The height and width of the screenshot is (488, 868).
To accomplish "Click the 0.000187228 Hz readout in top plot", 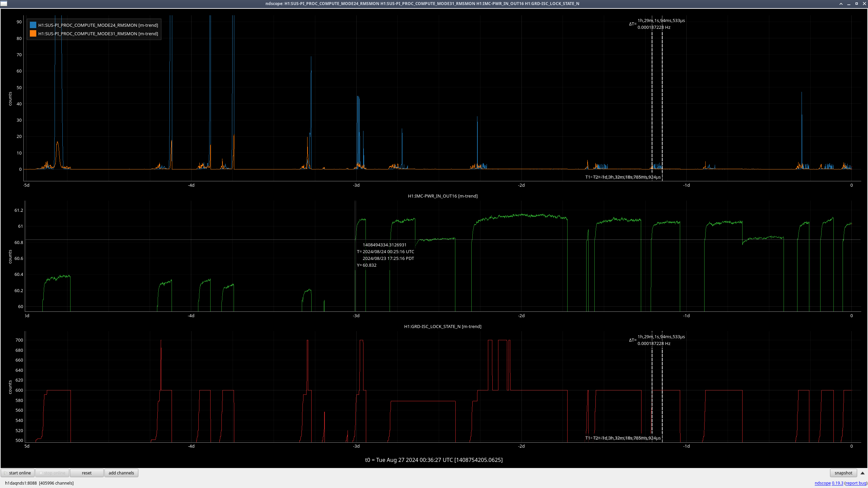I will (x=654, y=27).
